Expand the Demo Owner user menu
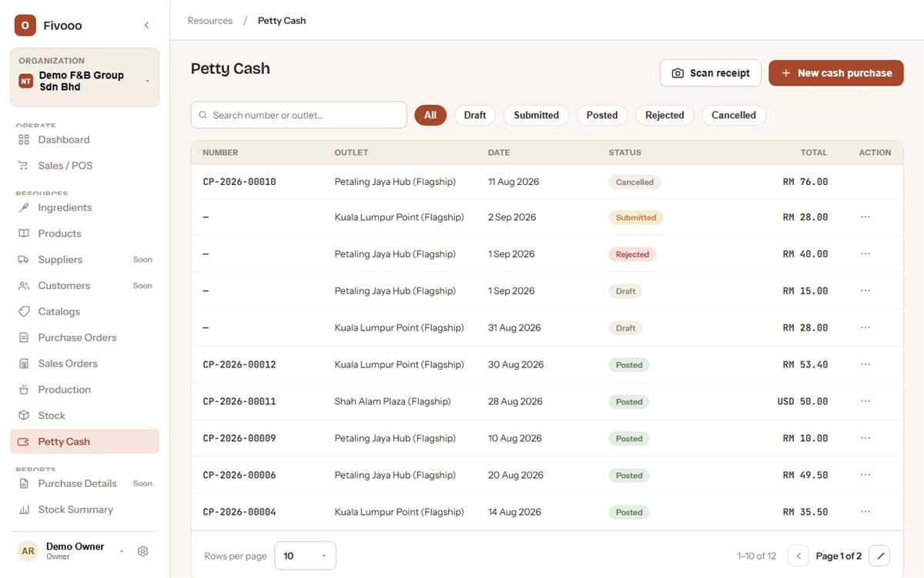 [x=121, y=551]
